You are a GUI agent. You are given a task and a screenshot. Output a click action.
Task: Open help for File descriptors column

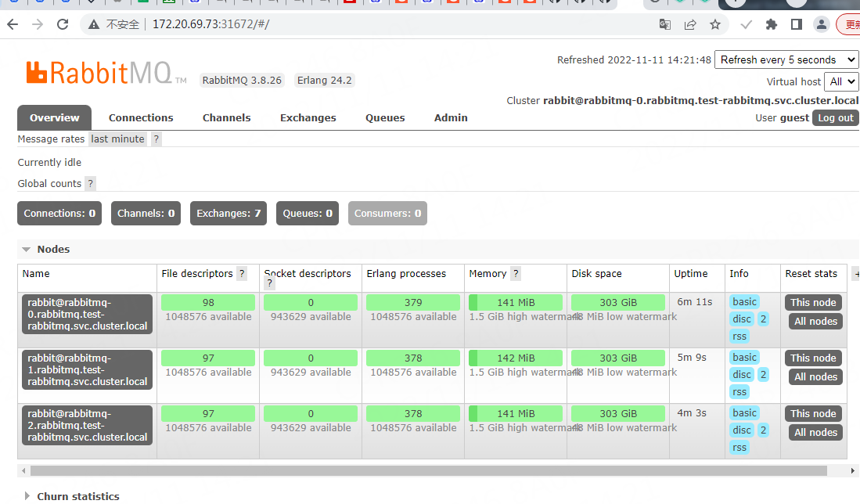pos(242,274)
